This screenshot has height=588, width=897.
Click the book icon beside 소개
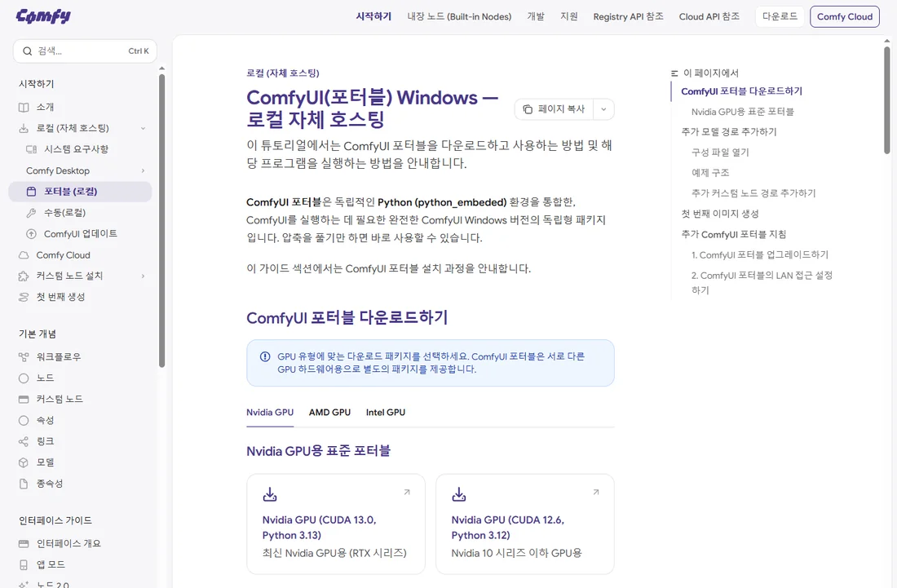(x=24, y=107)
